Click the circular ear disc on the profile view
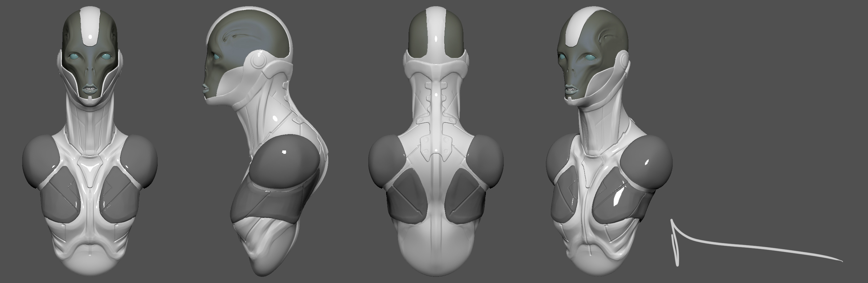868x283 pixels. 258,62
